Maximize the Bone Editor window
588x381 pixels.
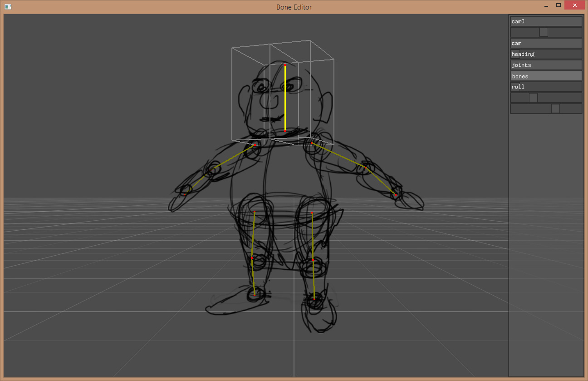coord(559,5)
